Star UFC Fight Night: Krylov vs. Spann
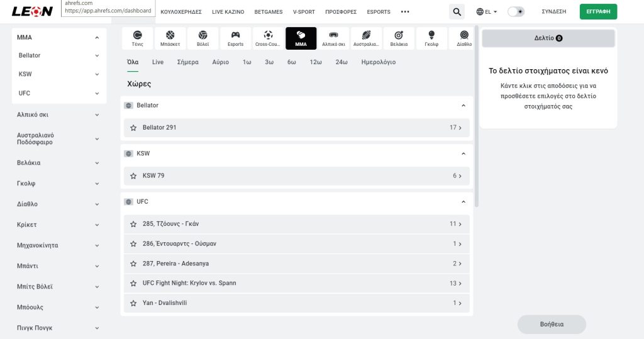This screenshot has width=644, height=339. point(133,283)
